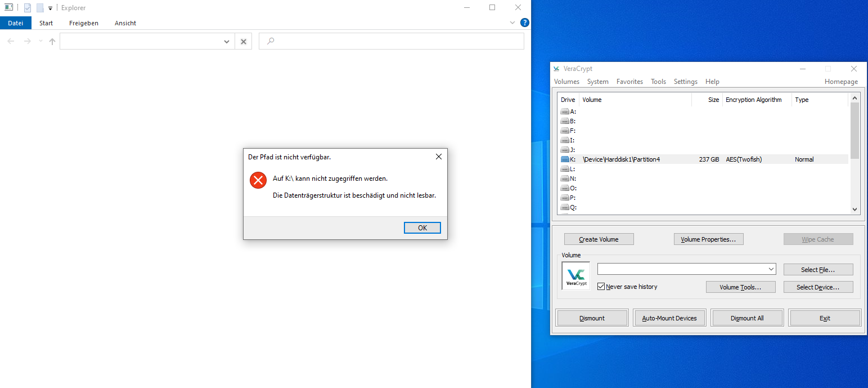The width and height of the screenshot is (868, 388).
Task: Open VeraCrypt Homepage link
Action: pos(841,82)
